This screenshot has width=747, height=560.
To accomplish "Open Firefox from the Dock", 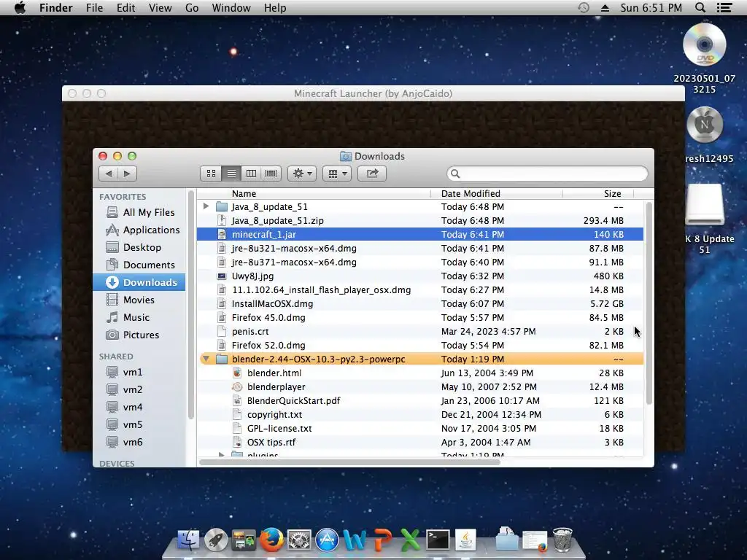I will tap(271, 540).
